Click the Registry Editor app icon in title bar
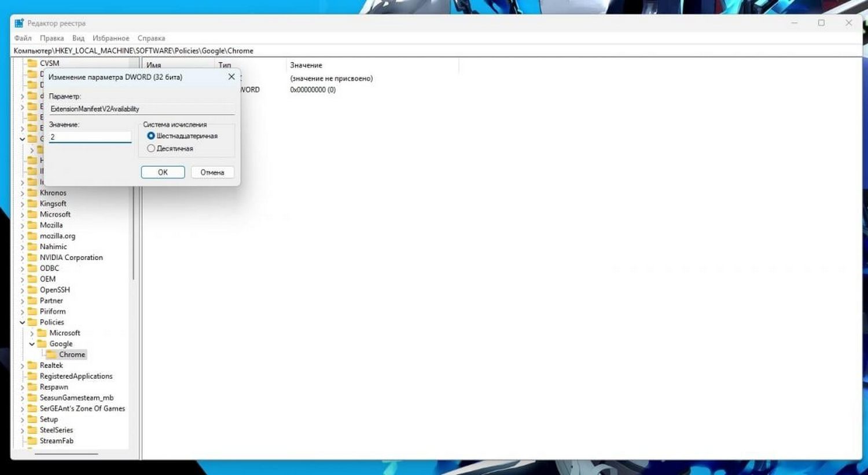This screenshot has width=868, height=475. tap(19, 23)
